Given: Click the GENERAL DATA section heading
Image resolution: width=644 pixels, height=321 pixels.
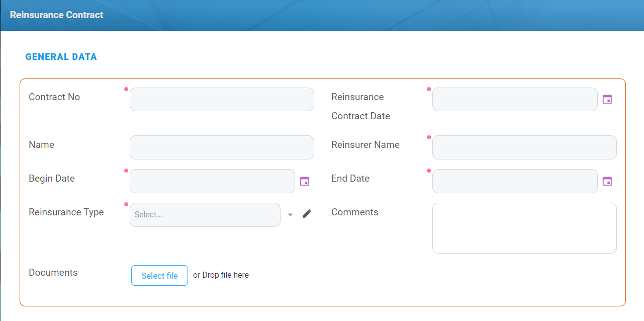Looking at the screenshot, I should [x=61, y=57].
